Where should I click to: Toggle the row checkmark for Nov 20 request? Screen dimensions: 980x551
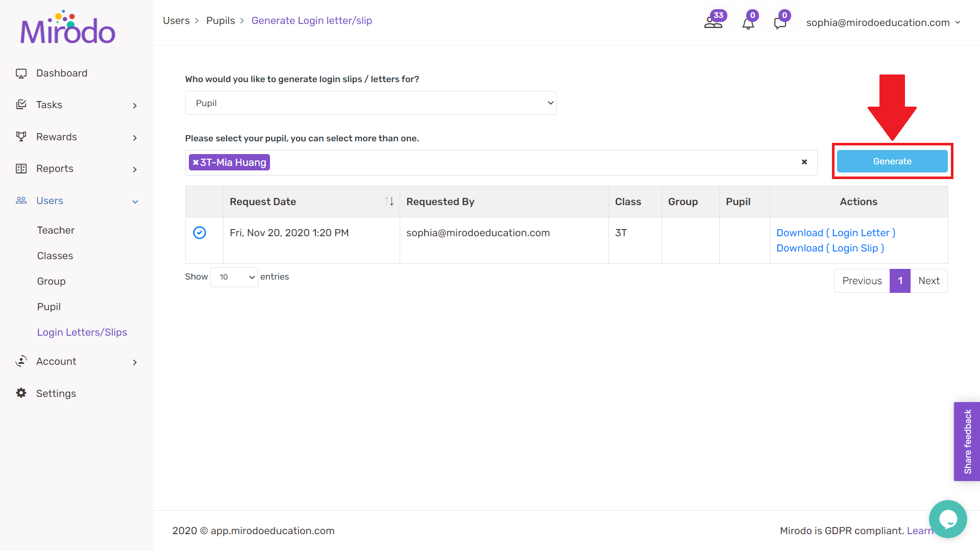[x=200, y=233]
